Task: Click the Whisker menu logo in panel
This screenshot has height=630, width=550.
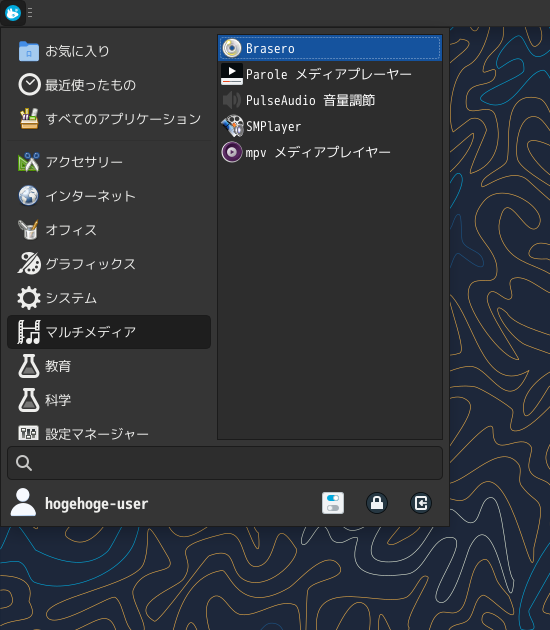Action: click(13, 13)
